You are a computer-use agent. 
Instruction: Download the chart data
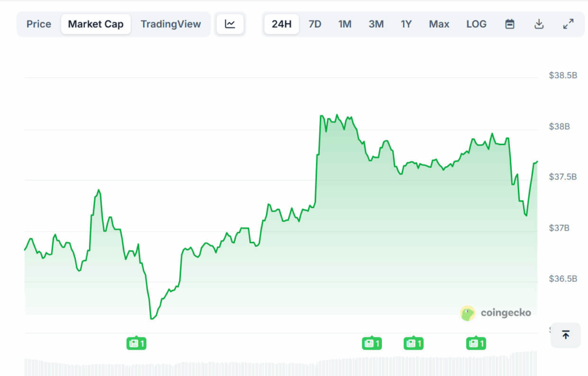539,24
